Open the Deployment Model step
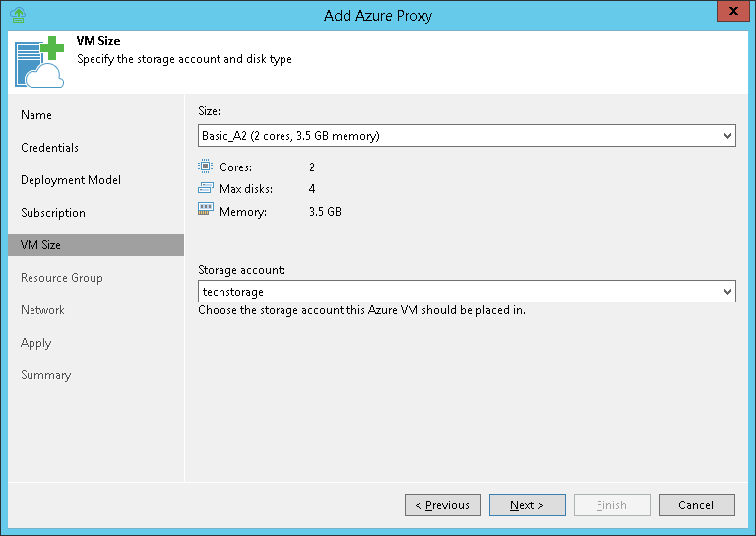Image resolution: width=756 pixels, height=536 pixels. click(x=71, y=180)
